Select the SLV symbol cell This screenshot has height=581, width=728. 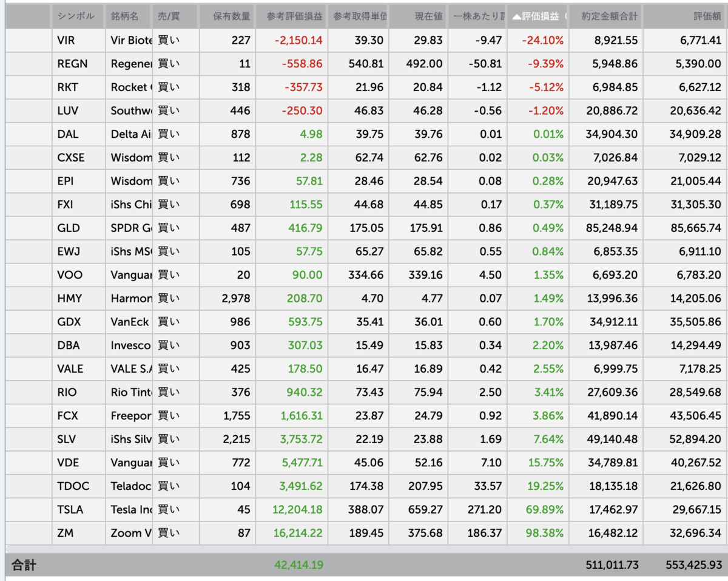[78, 440]
